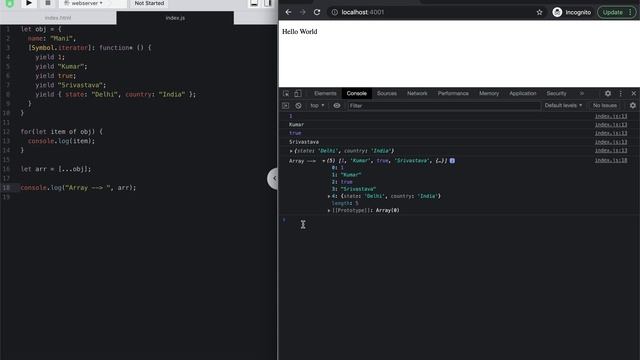Collapse the expanded Array (5) output
The width and height of the screenshot is (640, 360).
click(x=324, y=161)
